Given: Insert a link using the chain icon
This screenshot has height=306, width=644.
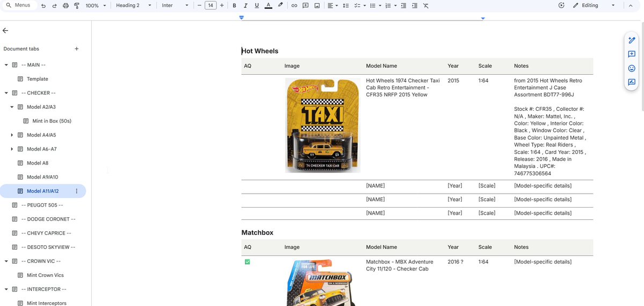Looking at the screenshot, I should tap(294, 6).
